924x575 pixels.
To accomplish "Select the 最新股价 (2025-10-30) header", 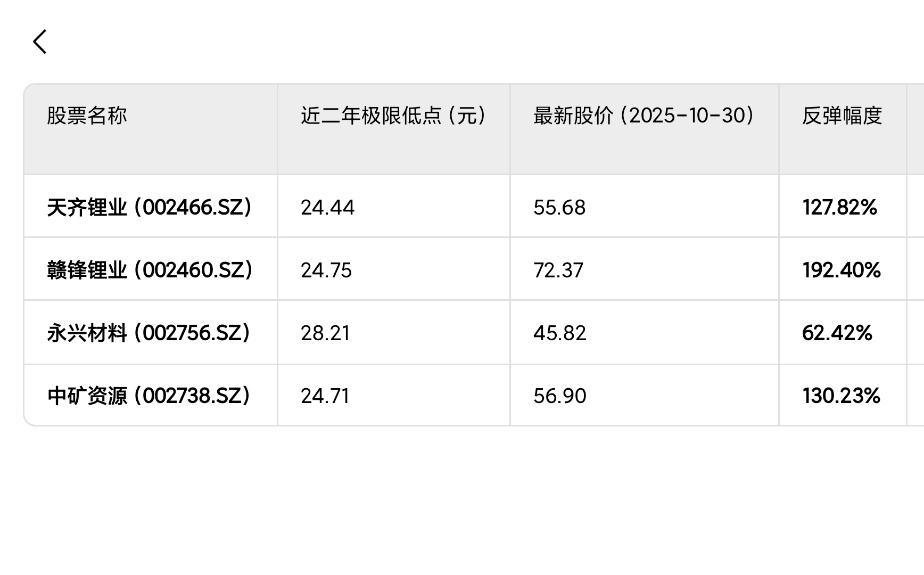I will (x=643, y=116).
